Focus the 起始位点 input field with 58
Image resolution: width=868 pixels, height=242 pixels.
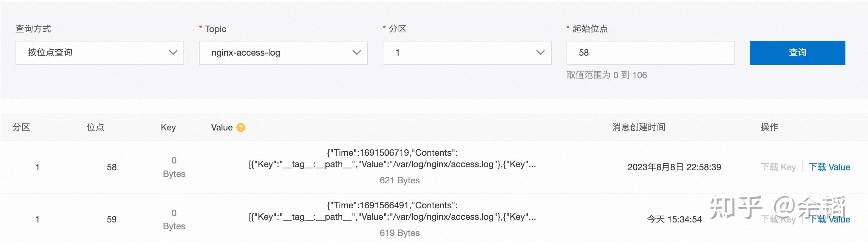pos(650,53)
